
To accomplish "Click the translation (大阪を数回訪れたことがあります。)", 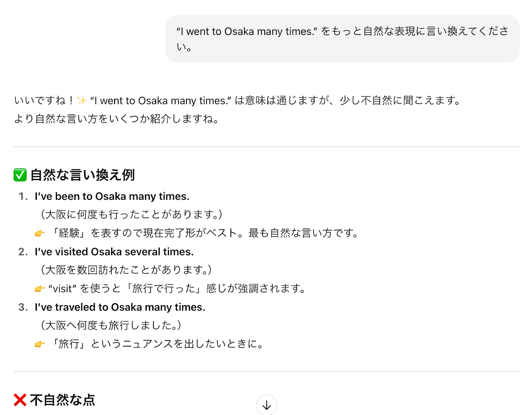I will pyautogui.click(x=126, y=270).
